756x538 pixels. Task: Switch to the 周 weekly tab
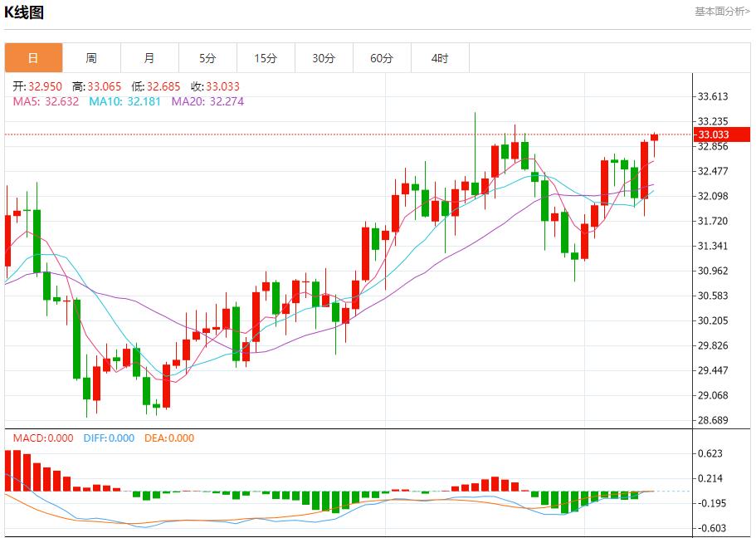pyautogui.click(x=91, y=58)
